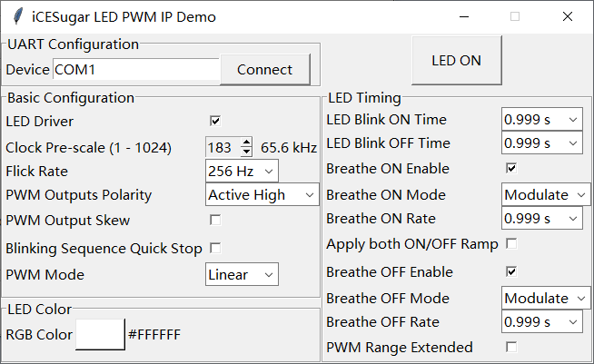Toggle the LED Driver checkbox

coord(215,121)
